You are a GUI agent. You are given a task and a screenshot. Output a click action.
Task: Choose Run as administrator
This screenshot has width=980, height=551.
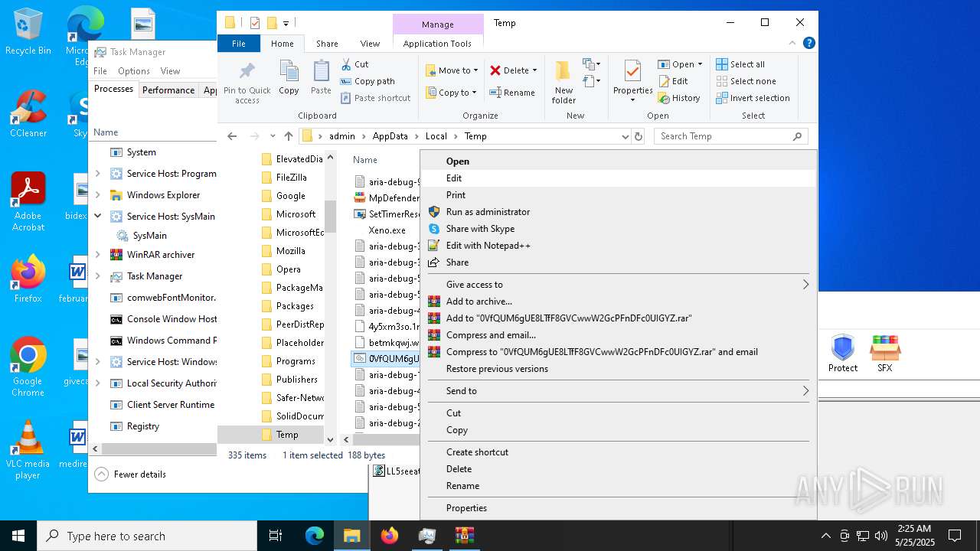[x=619, y=212]
